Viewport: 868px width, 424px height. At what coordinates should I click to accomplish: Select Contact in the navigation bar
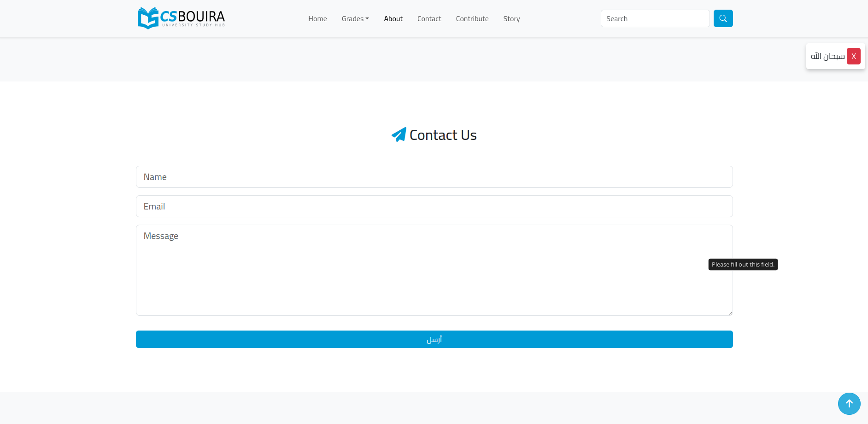click(x=429, y=19)
